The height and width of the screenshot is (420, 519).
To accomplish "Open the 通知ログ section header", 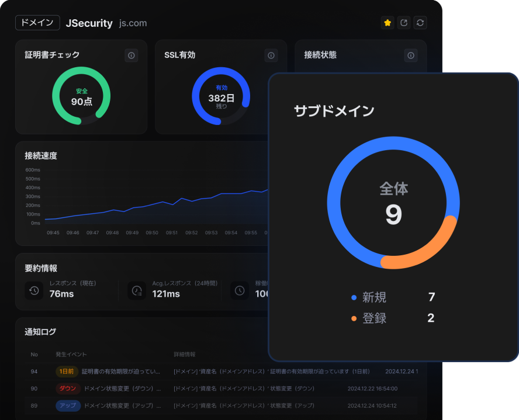I will click(x=41, y=331).
